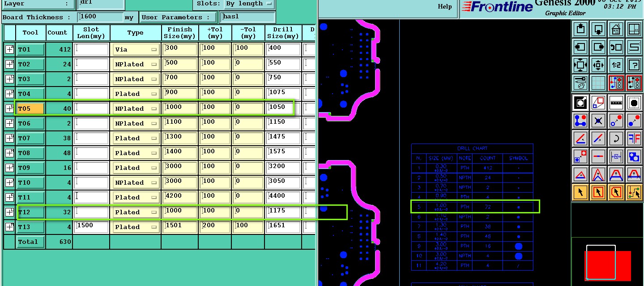The image size is (644, 286).
Task: Click the Drill Size(my) column header
Action: coord(283,32)
